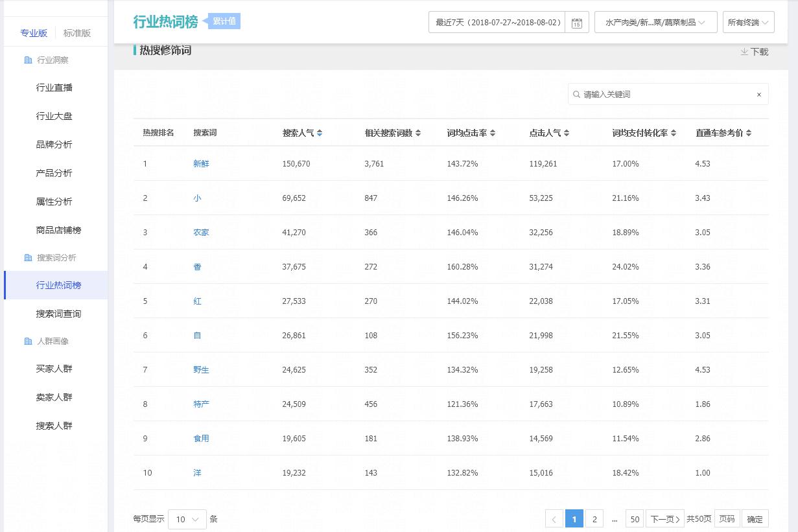Click related search count 3,761
This screenshot has width=798, height=532.
(374, 164)
